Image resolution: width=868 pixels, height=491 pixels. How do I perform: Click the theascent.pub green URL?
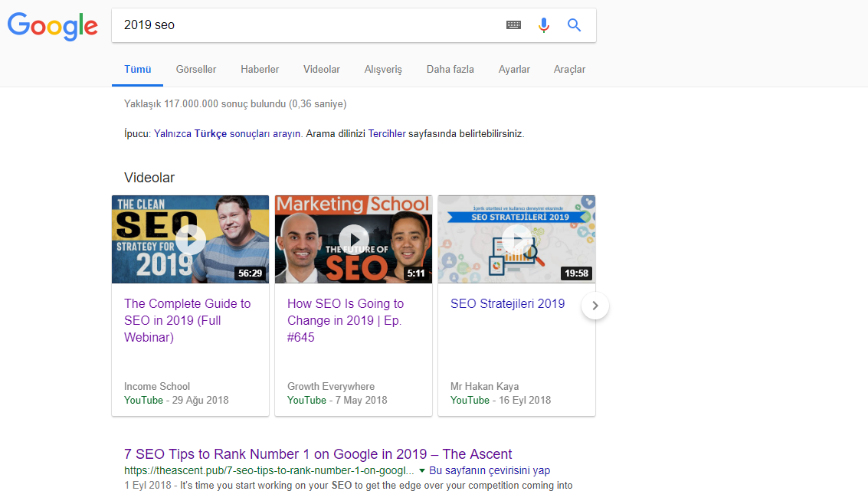(269, 470)
